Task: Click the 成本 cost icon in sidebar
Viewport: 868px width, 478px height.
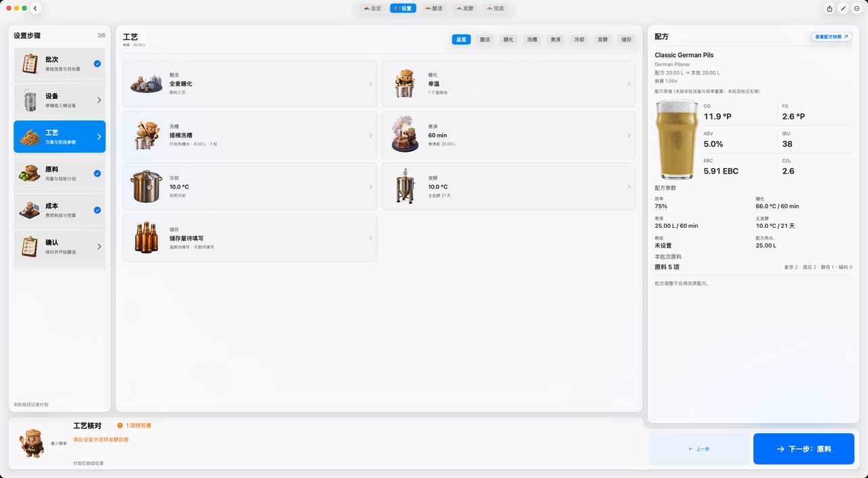Action: coord(30,210)
